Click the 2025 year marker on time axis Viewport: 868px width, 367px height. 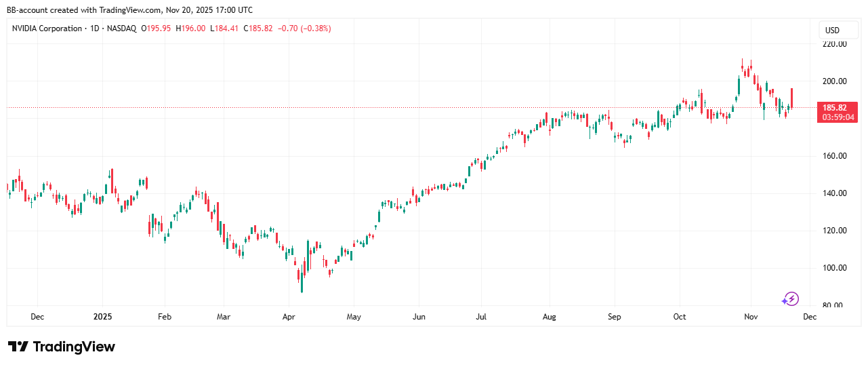tap(102, 317)
